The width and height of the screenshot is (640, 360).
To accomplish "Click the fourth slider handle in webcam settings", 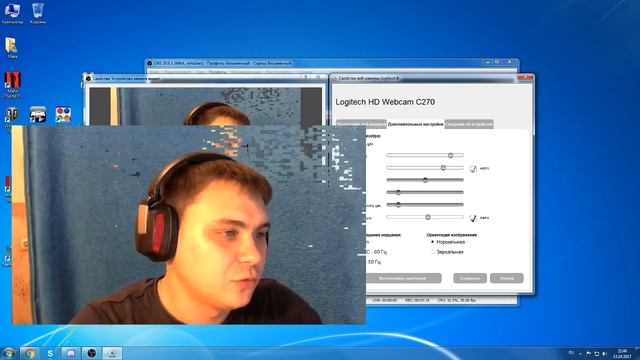I will click(x=398, y=192).
